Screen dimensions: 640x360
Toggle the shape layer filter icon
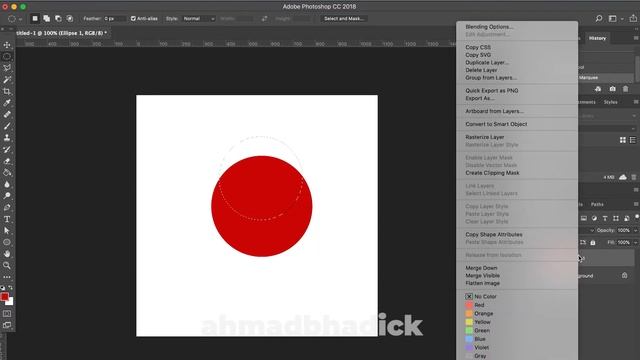pos(616,218)
